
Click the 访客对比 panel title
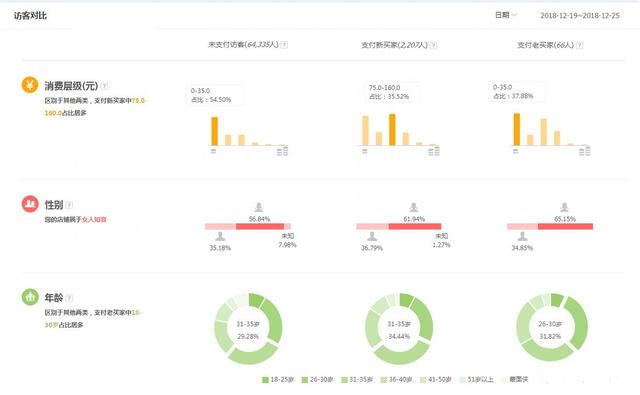(x=30, y=16)
